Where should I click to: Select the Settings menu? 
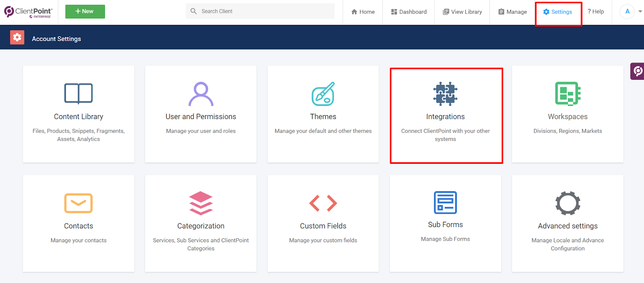pos(558,12)
